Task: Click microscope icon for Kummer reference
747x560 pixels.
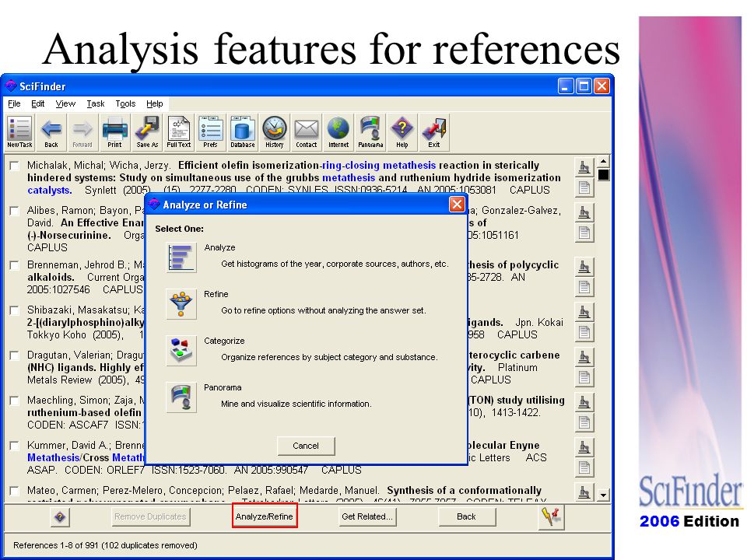Action: pyautogui.click(x=584, y=447)
